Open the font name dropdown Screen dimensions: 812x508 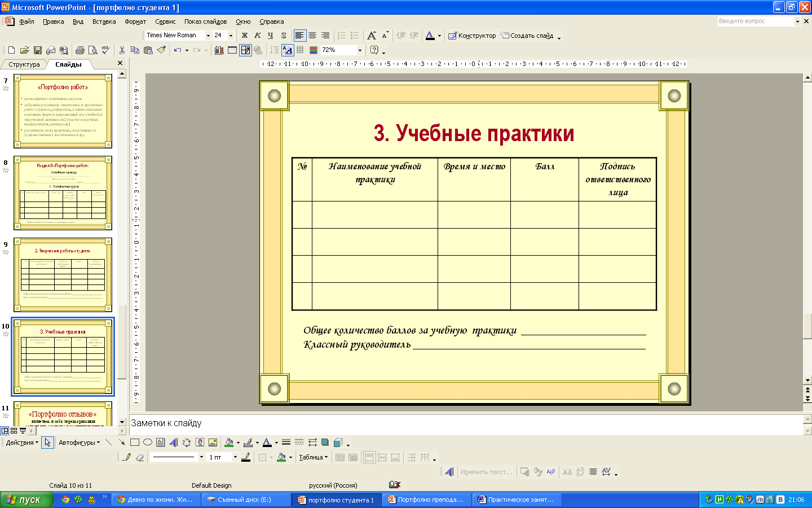pos(208,36)
